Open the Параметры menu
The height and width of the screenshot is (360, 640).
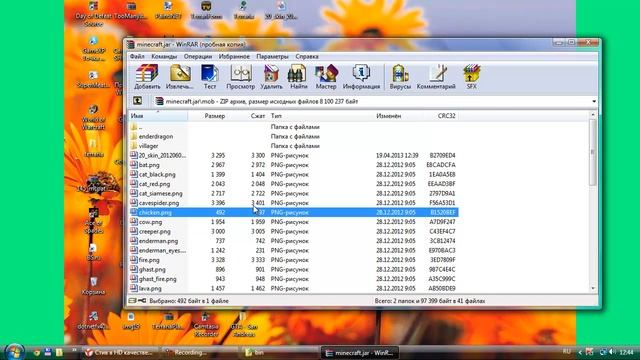coord(272,56)
